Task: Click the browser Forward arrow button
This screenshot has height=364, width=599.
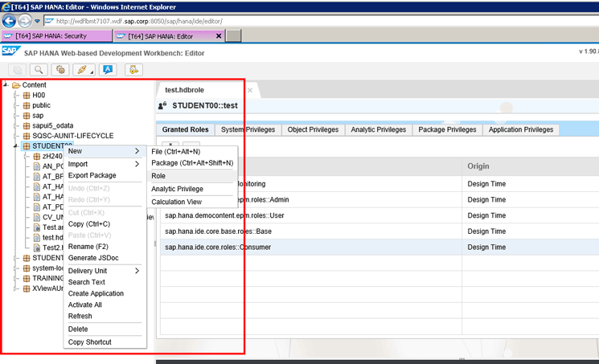Action: pyautogui.click(x=25, y=21)
